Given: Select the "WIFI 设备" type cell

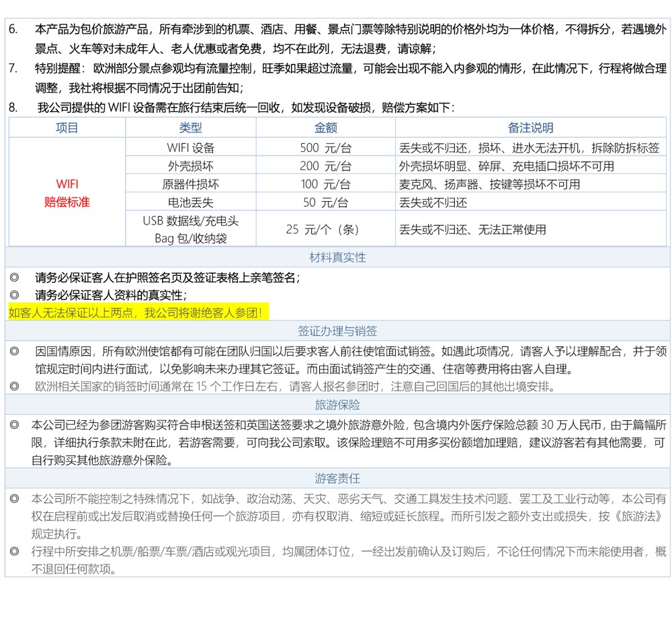Looking at the screenshot, I should [x=190, y=148].
